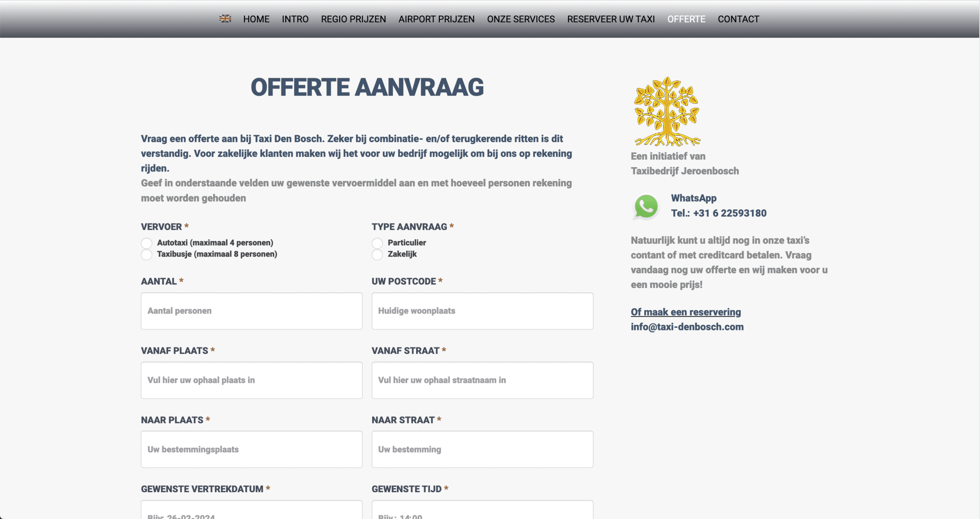Focus the Uw bestemmingsplaats field

252,449
